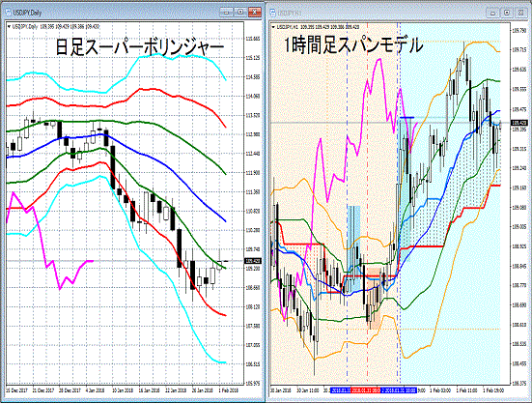Minimize the USDJPY,H1 chart window
The height and width of the screenshot is (404, 532).
[492, 13]
